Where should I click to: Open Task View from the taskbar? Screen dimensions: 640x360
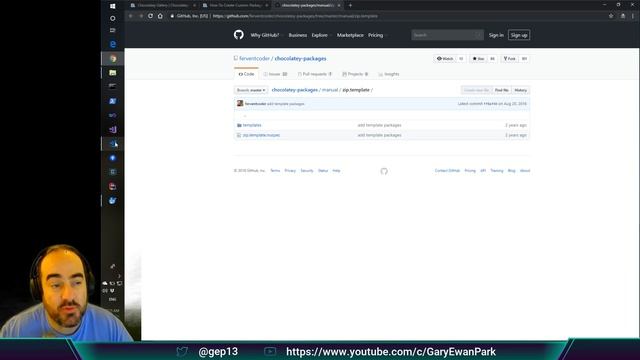(x=113, y=30)
